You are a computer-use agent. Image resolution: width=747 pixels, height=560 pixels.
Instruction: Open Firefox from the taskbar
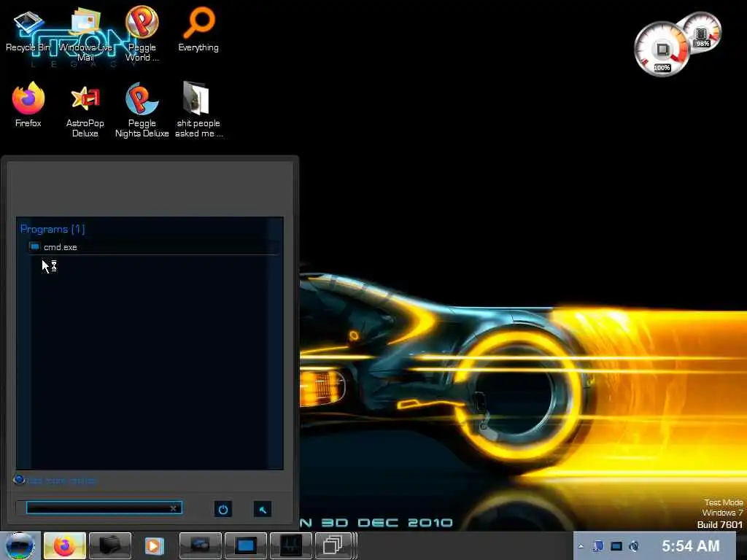(x=65, y=545)
